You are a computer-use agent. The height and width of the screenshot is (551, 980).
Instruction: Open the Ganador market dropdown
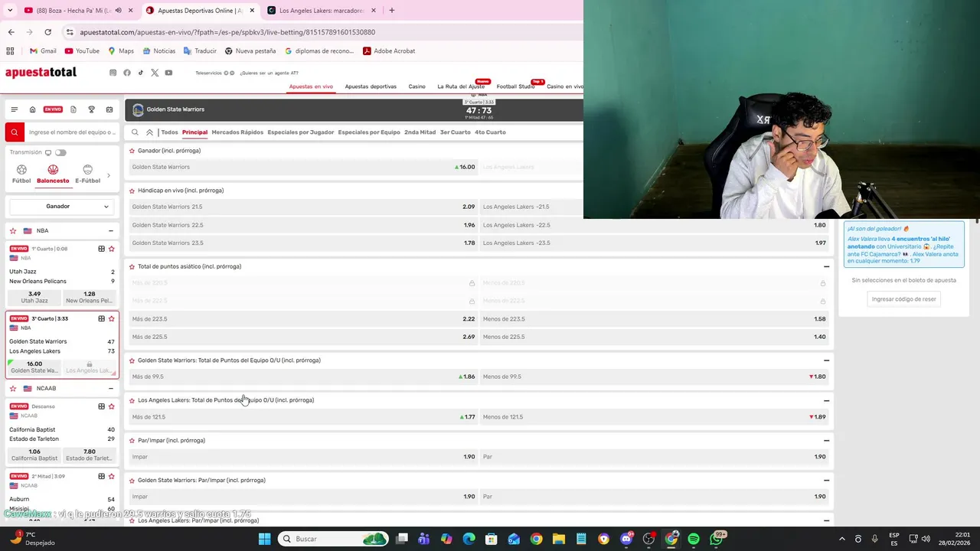61,206
